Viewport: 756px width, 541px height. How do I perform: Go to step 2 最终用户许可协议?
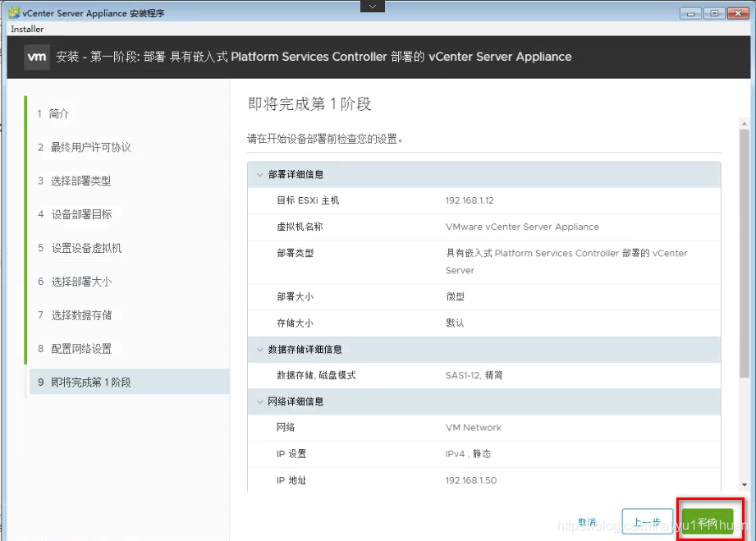[x=85, y=148]
